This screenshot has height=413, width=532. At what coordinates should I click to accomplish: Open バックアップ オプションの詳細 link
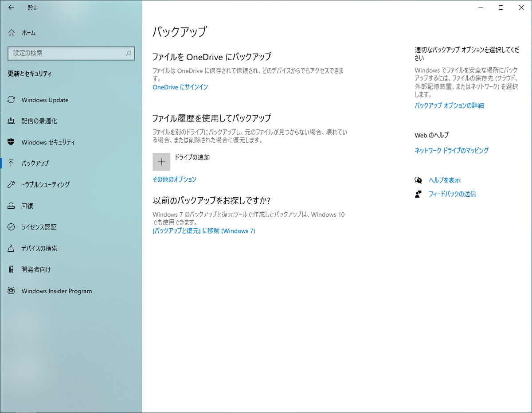(449, 105)
